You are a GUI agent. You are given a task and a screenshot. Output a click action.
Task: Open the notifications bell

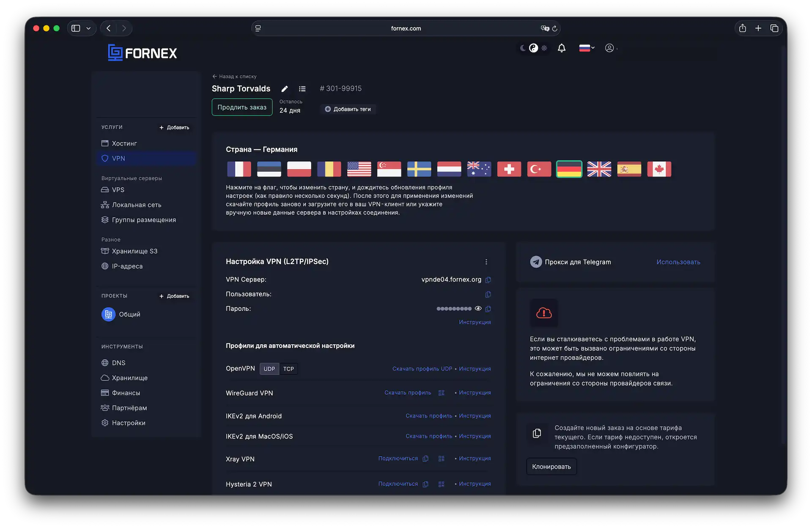click(561, 48)
